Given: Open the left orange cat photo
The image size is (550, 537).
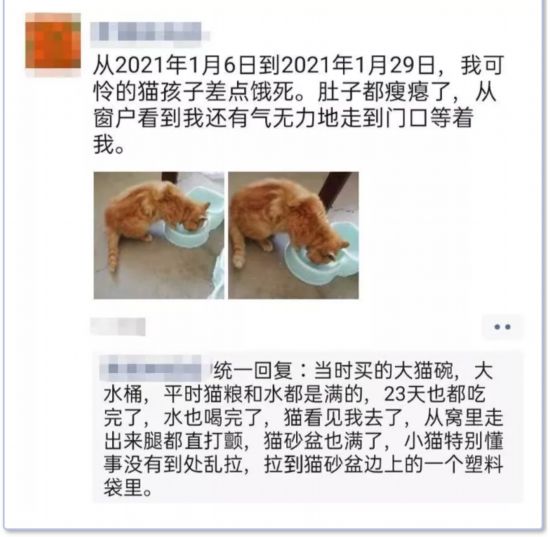Looking at the screenshot, I should coord(159,235).
